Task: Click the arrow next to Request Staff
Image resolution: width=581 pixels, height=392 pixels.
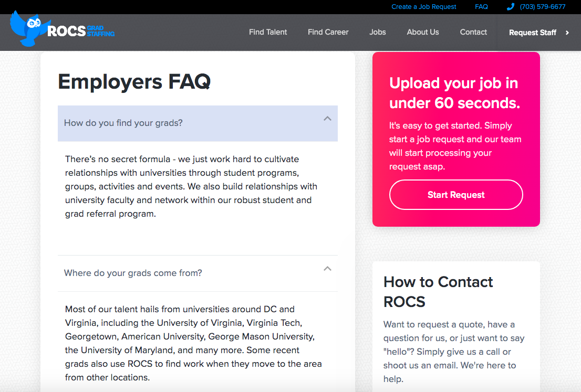Action: pos(567,33)
